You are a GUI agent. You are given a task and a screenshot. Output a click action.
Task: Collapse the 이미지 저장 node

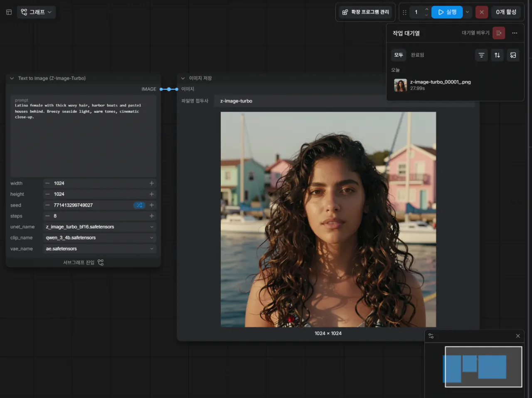tap(183, 78)
